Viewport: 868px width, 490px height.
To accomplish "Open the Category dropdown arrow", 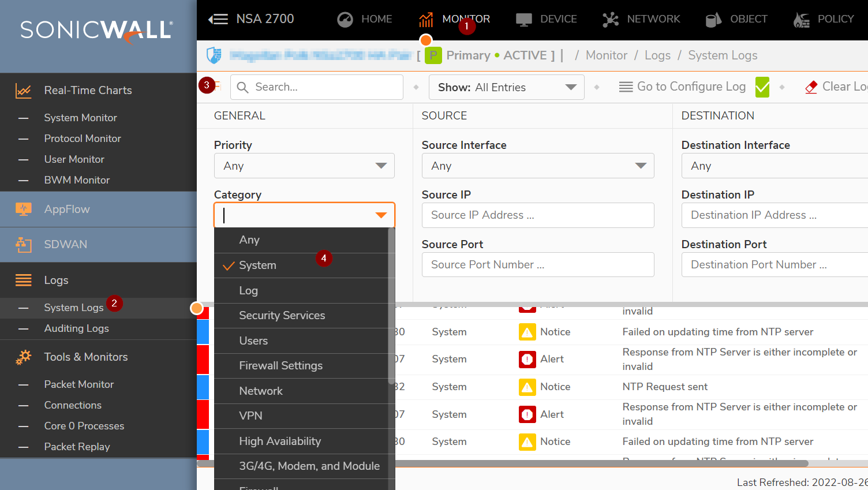I will pyautogui.click(x=381, y=215).
